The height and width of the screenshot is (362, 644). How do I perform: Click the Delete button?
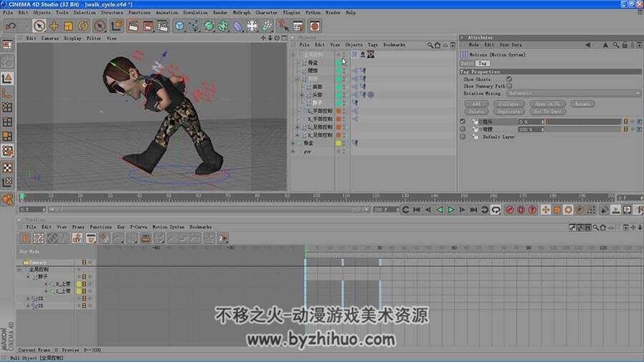[477, 111]
